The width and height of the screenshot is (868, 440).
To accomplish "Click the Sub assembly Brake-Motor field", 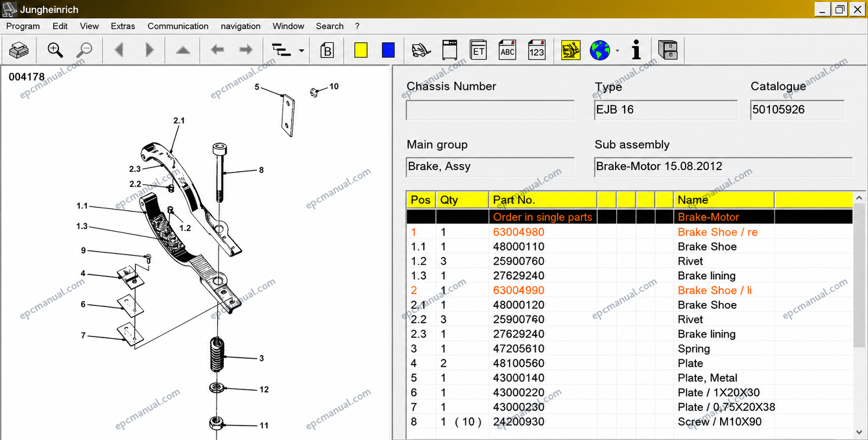I will tap(723, 167).
